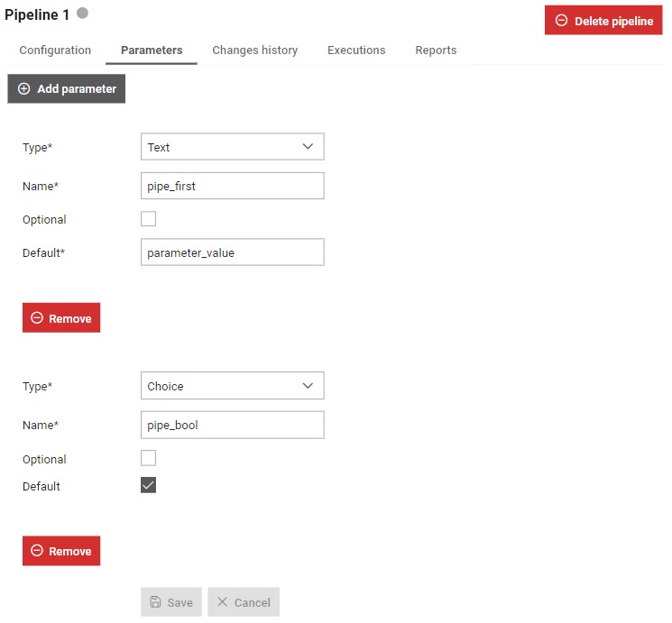
Task: Expand the chevron on the Text type selector
Action: (308, 147)
